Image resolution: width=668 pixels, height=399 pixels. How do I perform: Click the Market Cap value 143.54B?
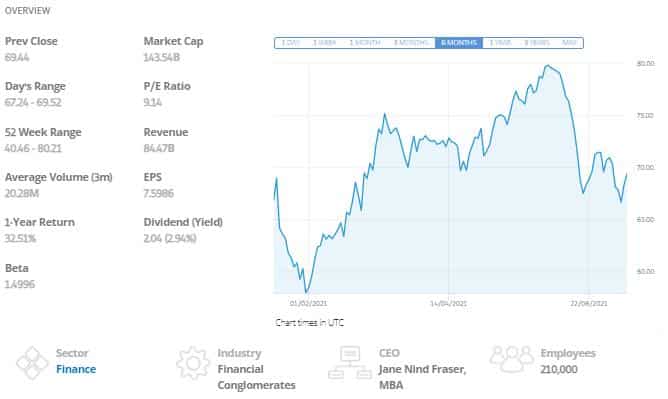pos(161,57)
